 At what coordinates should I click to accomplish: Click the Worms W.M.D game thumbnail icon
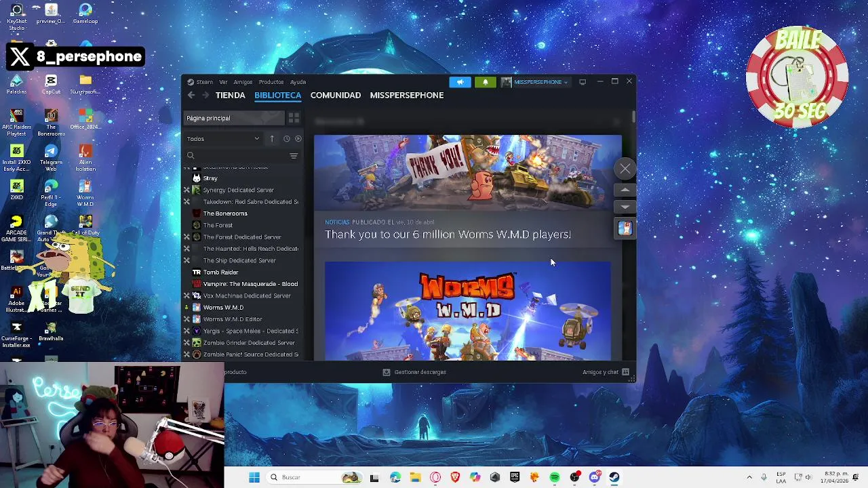pyautogui.click(x=625, y=228)
